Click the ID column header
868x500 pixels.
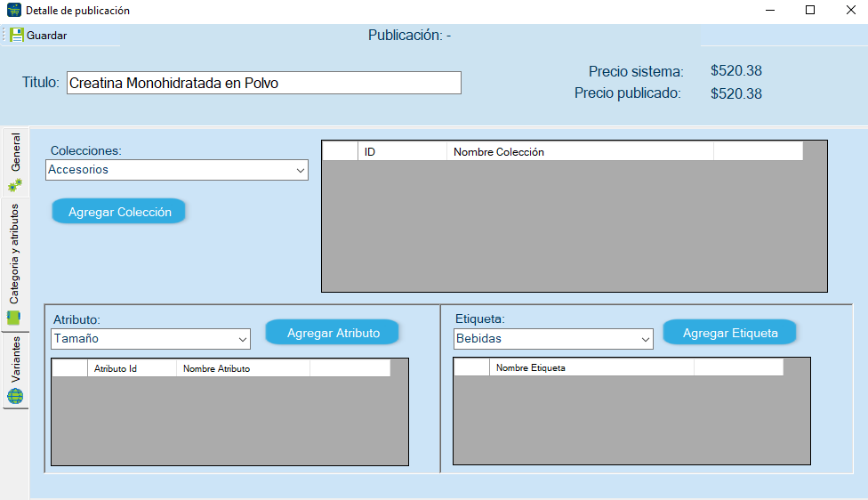403,152
